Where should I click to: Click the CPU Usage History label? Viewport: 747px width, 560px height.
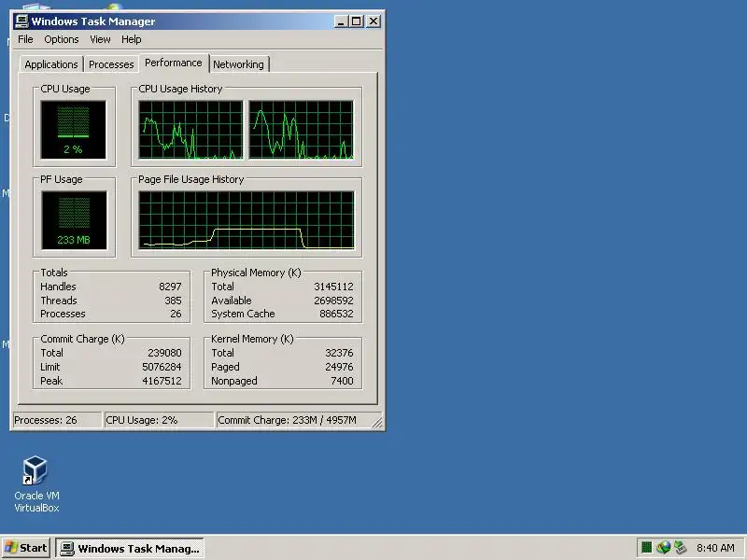(180, 89)
